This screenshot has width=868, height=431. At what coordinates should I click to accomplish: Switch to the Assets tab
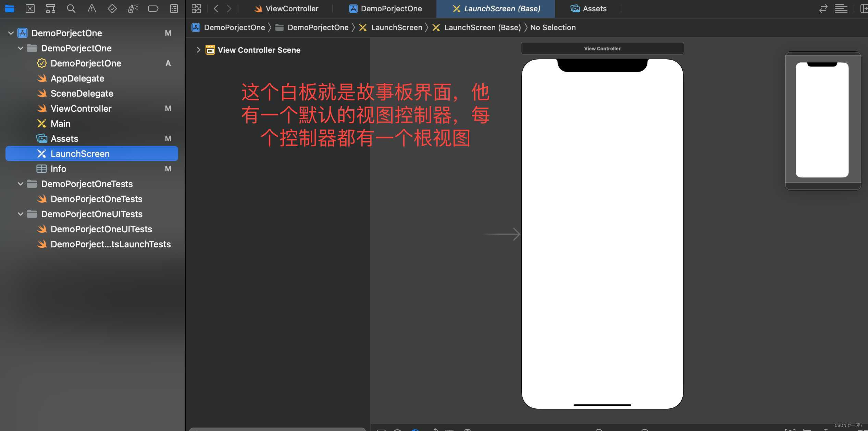pyautogui.click(x=588, y=9)
